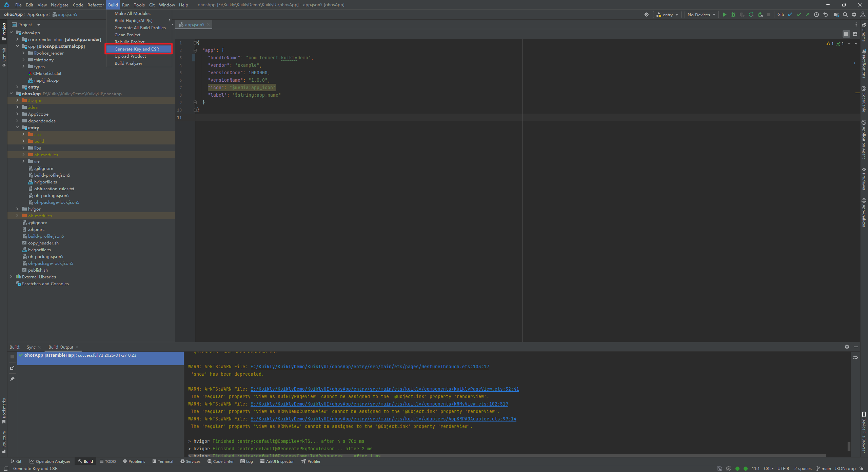Select Generate Key and CSR menu item
Viewport: 868px width, 472px height.
[137, 49]
